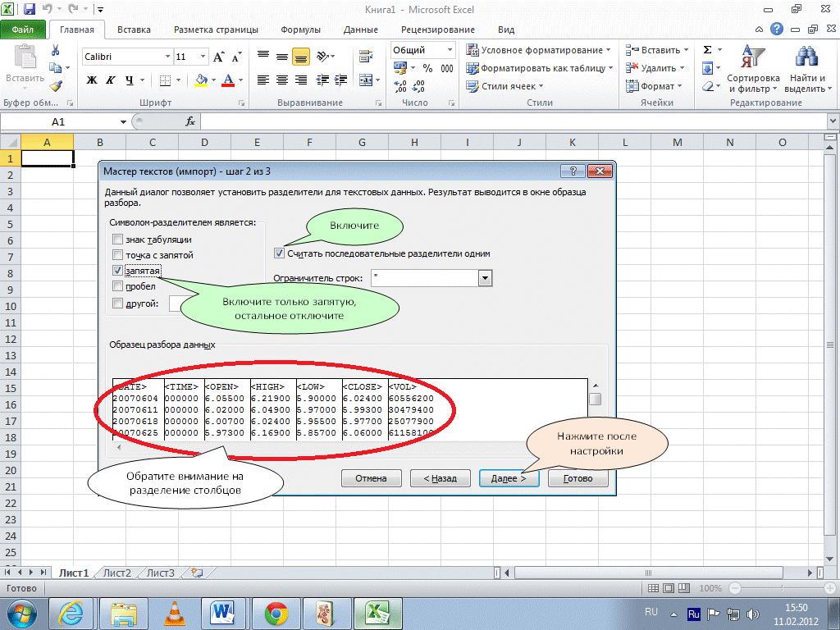Click the Cut scissors icon

pos(55,50)
